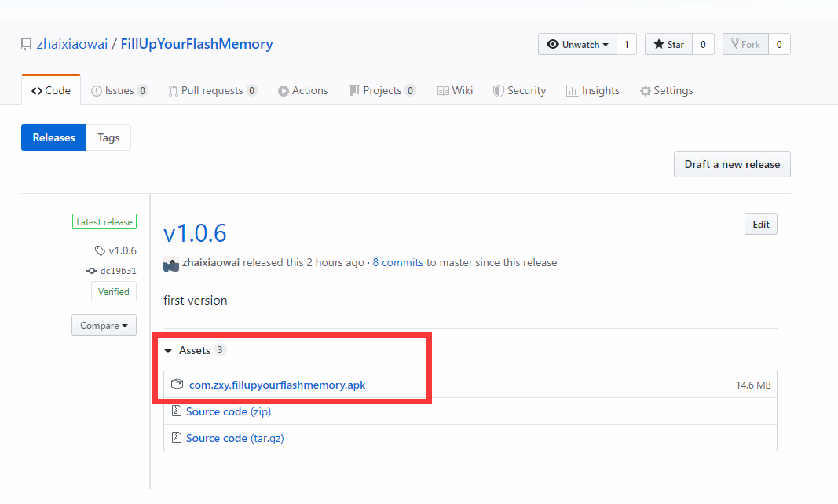
Task: View the Insights tab
Action: click(x=593, y=91)
